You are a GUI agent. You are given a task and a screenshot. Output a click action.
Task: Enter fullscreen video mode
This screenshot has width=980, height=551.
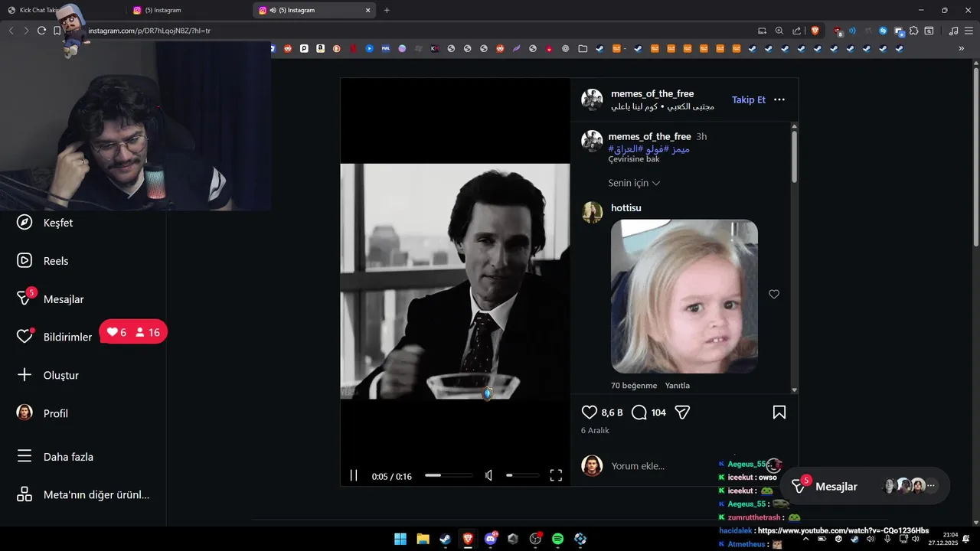[556, 475]
